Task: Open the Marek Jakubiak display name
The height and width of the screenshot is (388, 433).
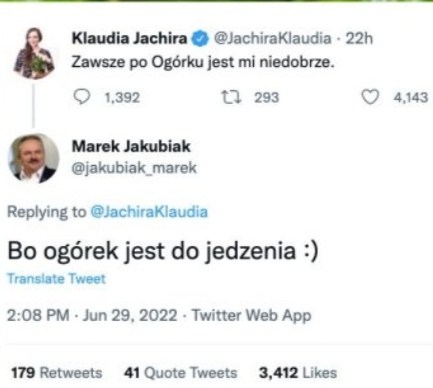Action: click(x=131, y=146)
